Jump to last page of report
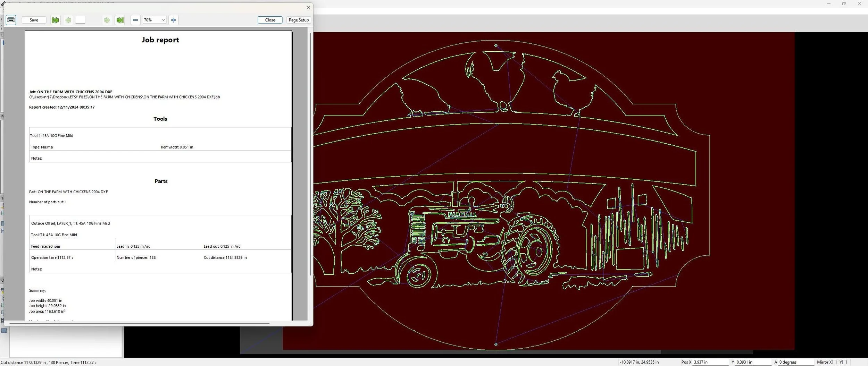 pyautogui.click(x=120, y=20)
